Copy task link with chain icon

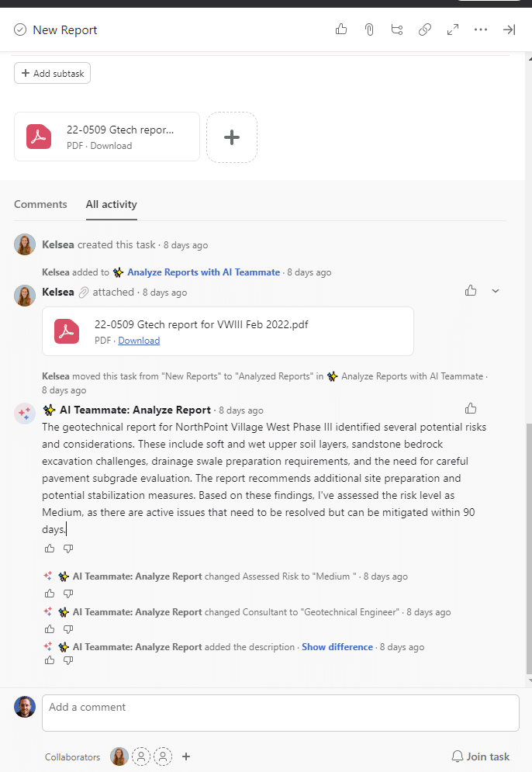[x=425, y=29]
